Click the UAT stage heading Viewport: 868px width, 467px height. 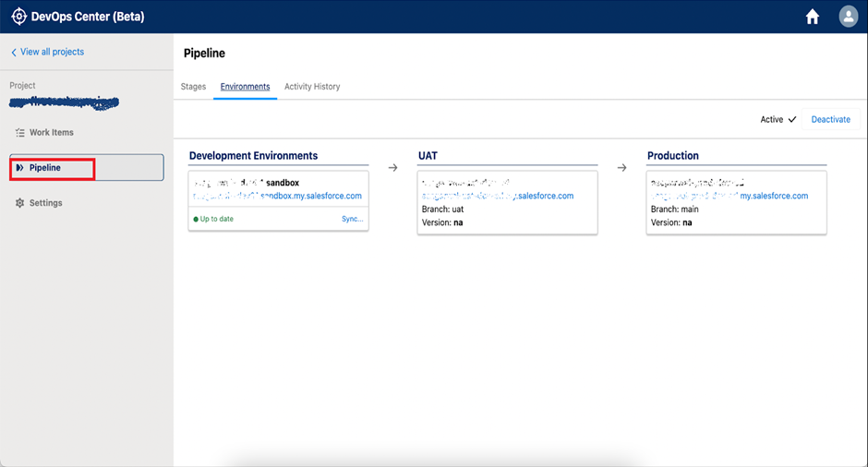coord(428,156)
